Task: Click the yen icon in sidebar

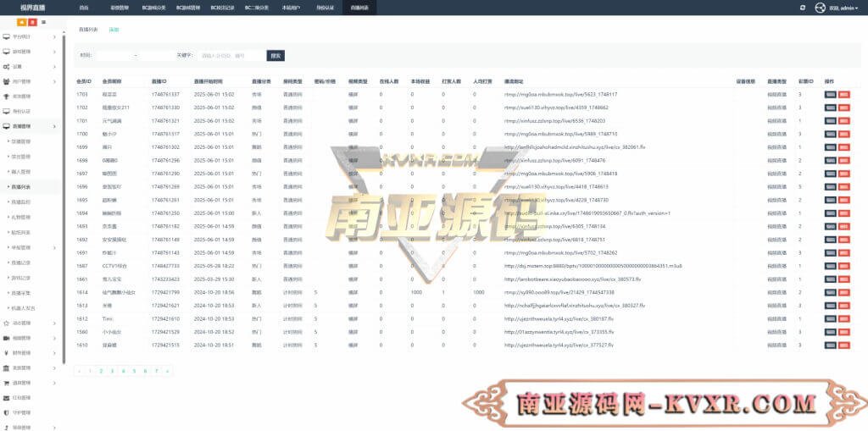Action: [x=7, y=352]
